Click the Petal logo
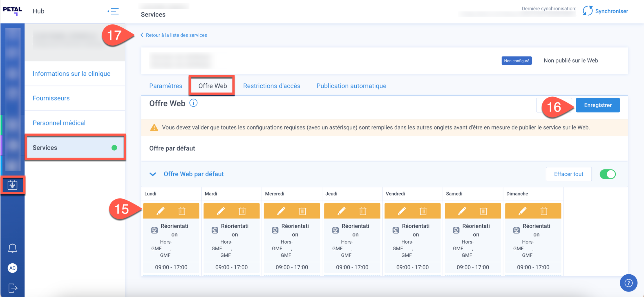The width and height of the screenshot is (644, 297). pos(13,11)
